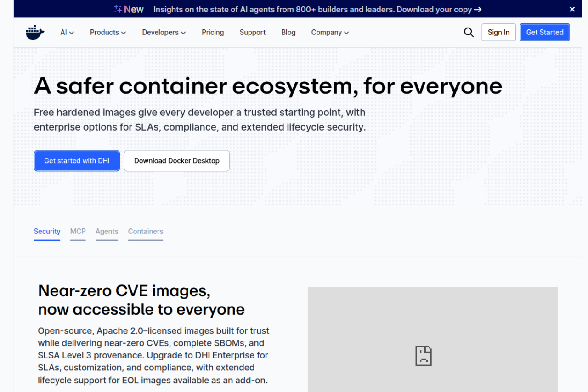The width and height of the screenshot is (588, 392).
Task: Switch to the Containers tab
Action: click(x=145, y=231)
